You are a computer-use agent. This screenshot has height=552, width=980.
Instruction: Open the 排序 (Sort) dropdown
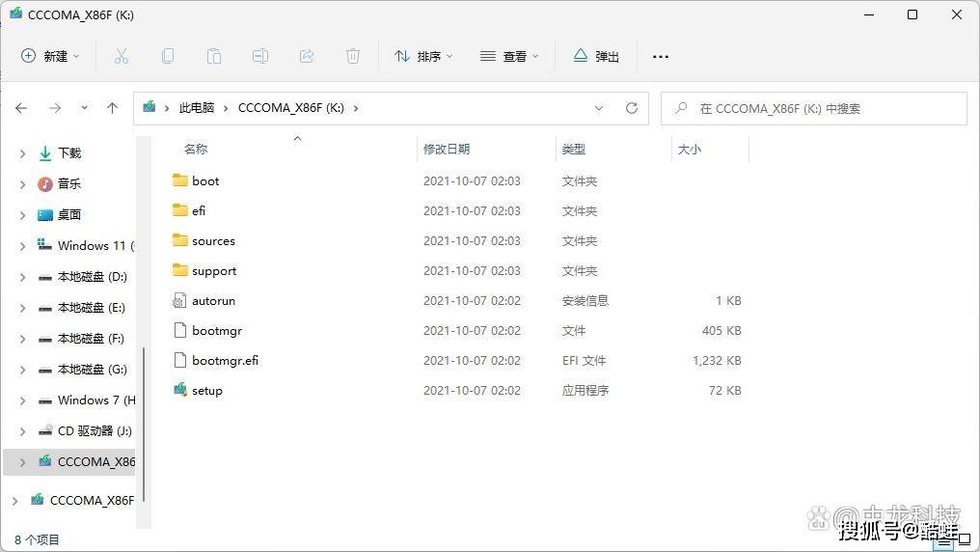tap(423, 56)
